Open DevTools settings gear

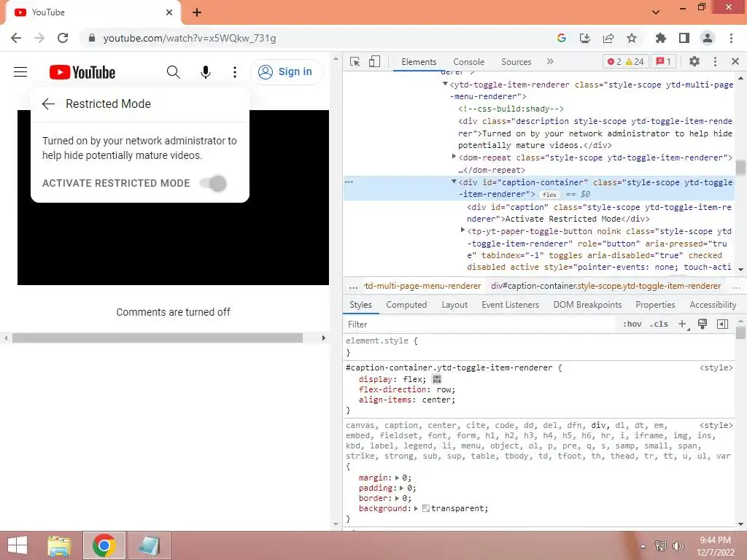694,61
